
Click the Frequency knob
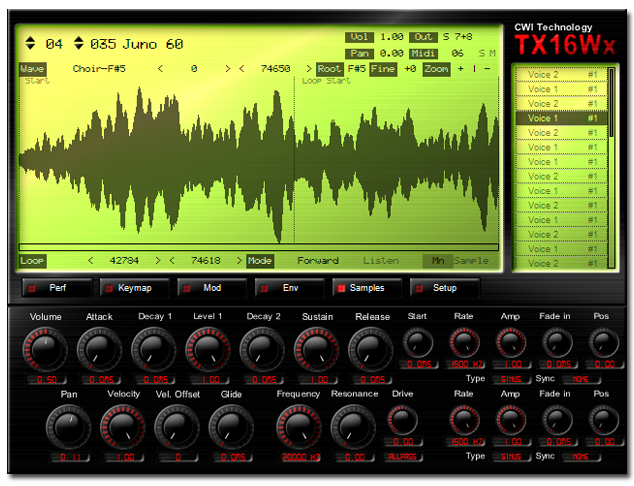(x=299, y=427)
